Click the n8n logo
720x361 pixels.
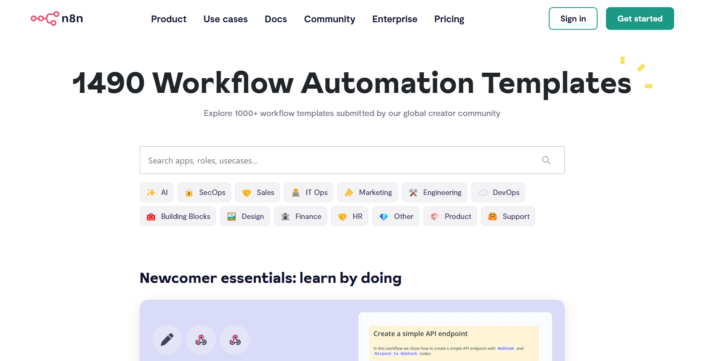tap(57, 18)
